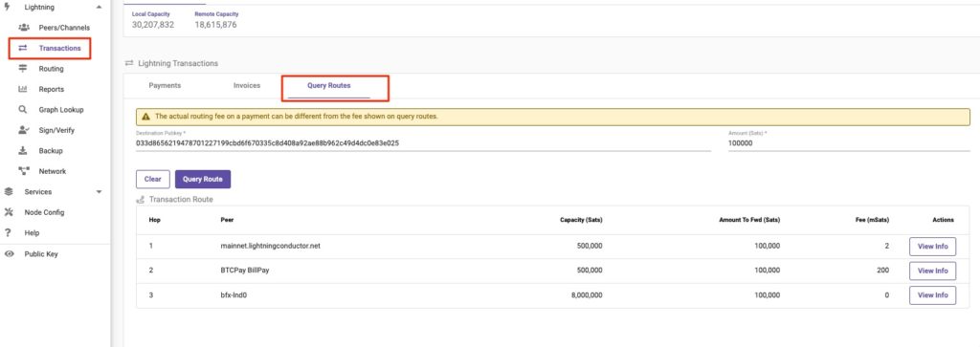The height and width of the screenshot is (347, 980).
Task: Click the Capacity (Sats) column header
Action: 581,220
